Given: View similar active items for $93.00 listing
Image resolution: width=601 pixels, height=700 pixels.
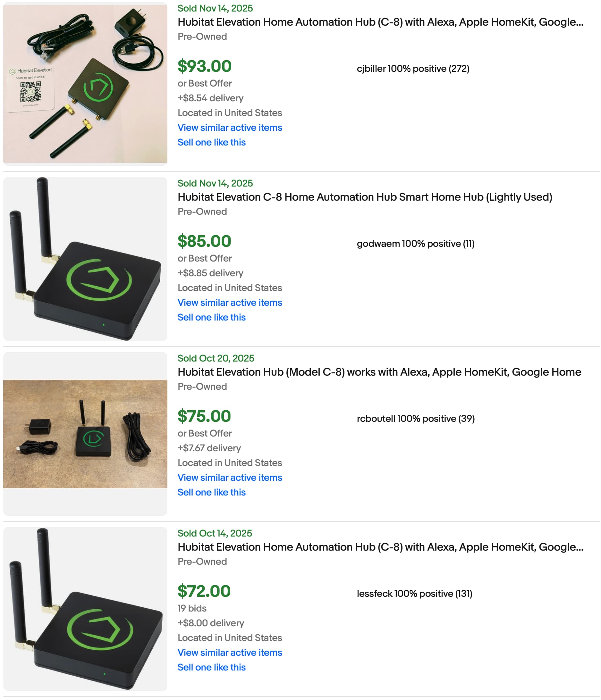Looking at the screenshot, I should (230, 128).
